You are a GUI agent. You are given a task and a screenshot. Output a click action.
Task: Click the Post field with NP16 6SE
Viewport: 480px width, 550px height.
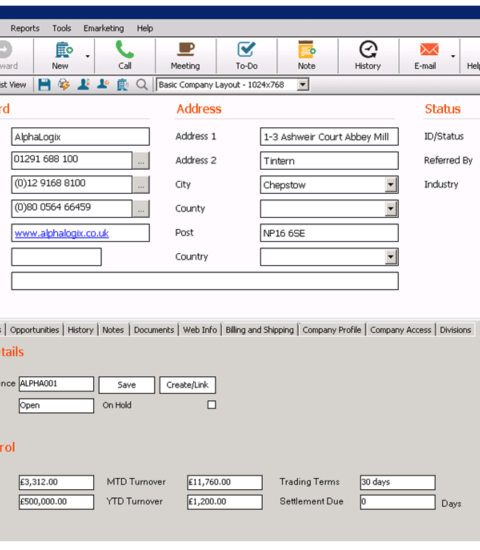click(x=329, y=233)
